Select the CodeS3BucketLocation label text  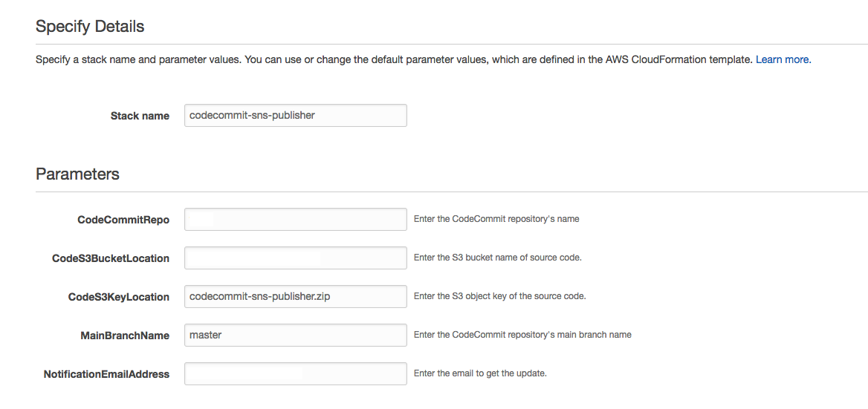[111, 258]
